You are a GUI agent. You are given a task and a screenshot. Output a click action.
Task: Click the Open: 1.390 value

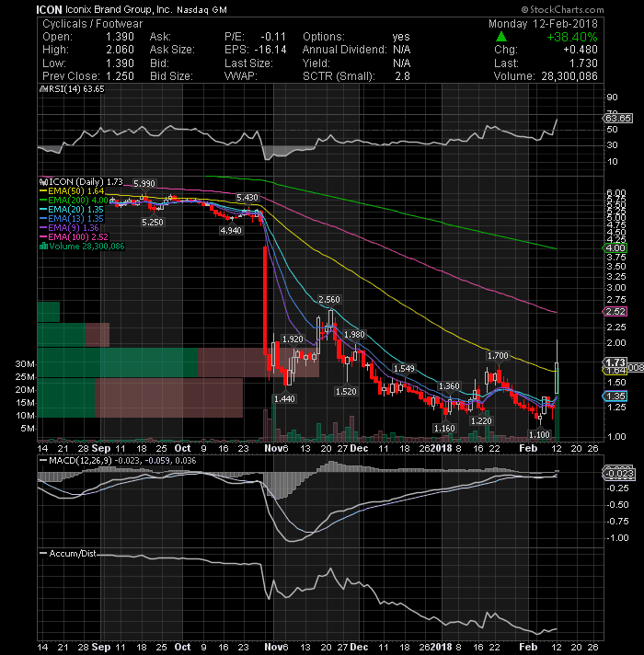tap(88, 37)
